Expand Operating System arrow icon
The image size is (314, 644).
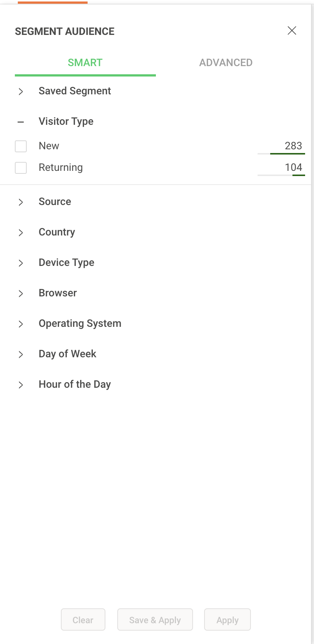[21, 324]
